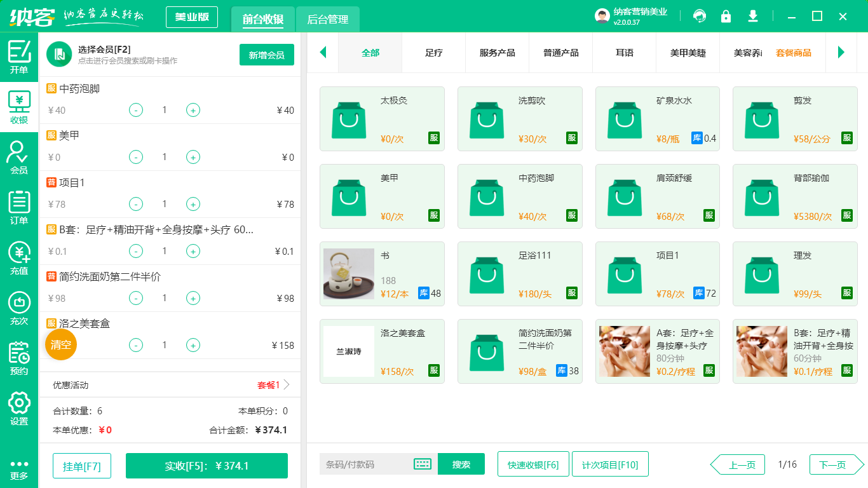Viewport: 868px width, 488px height.
Task: Click the 新增会员 button
Action: (x=266, y=55)
